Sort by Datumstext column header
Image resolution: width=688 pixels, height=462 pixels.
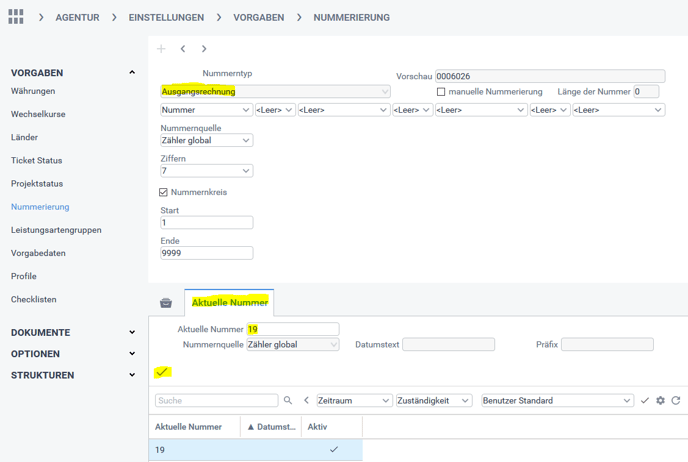tap(272, 427)
